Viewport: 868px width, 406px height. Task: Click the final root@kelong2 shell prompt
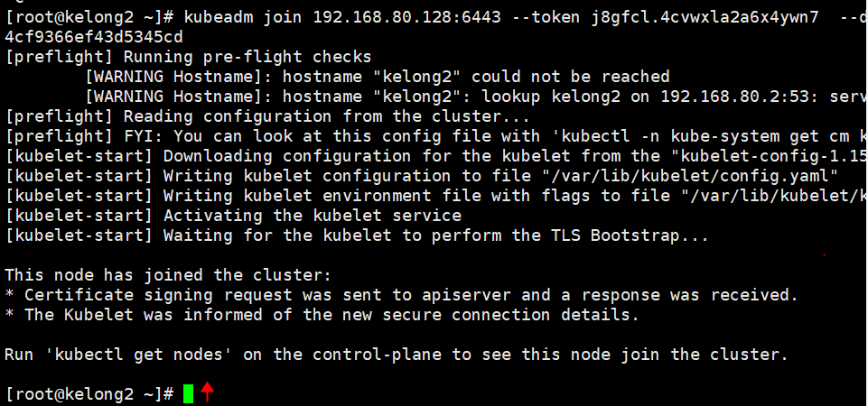pyautogui.click(x=89, y=394)
